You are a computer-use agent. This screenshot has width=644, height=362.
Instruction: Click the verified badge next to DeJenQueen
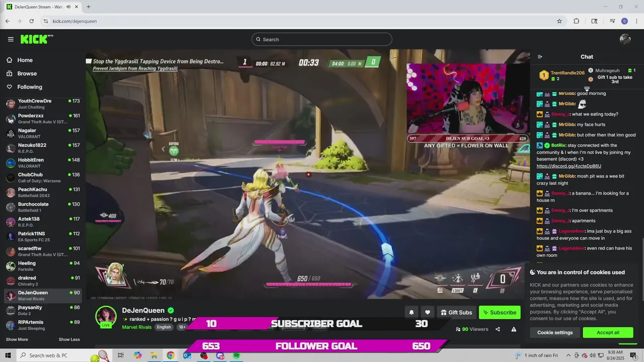click(x=171, y=311)
